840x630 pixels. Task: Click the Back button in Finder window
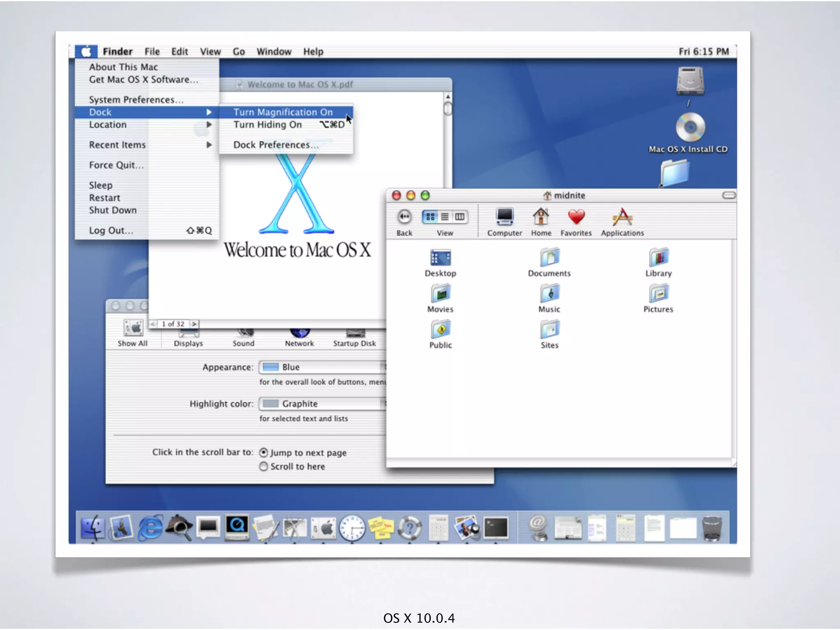tap(404, 217)
